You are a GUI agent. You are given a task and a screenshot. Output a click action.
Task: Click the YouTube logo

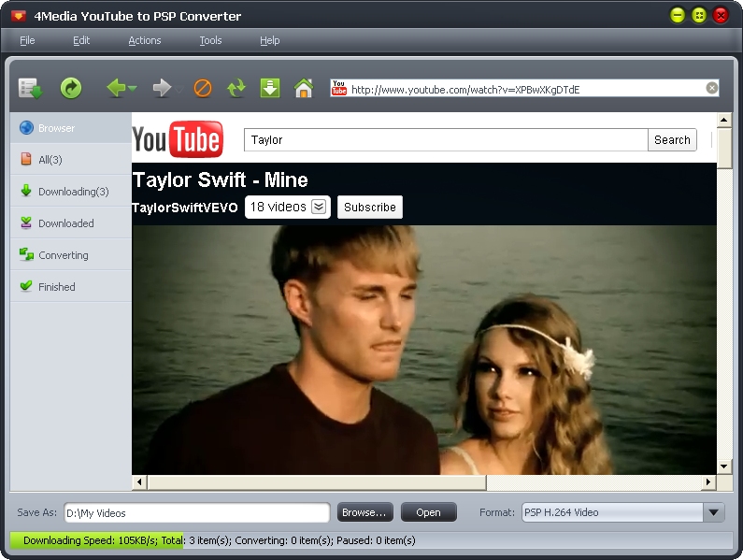point(178,139)
